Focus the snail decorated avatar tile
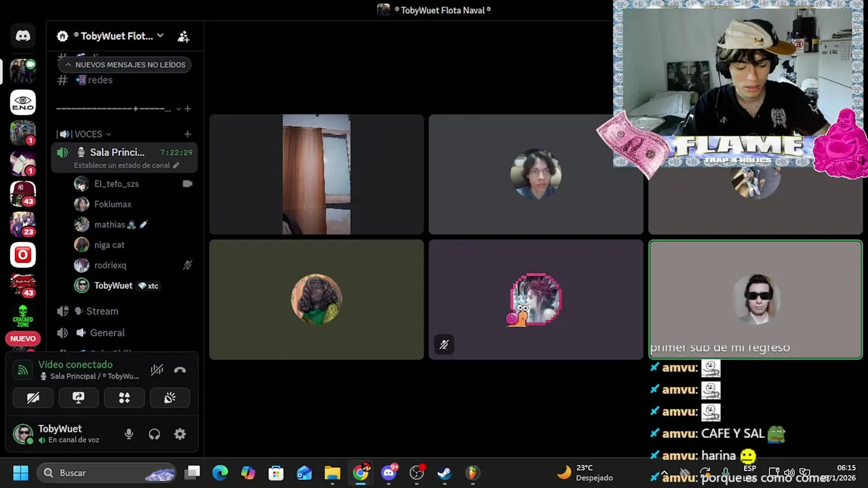Viewport: 868px width, 488px height. [536, 300]
